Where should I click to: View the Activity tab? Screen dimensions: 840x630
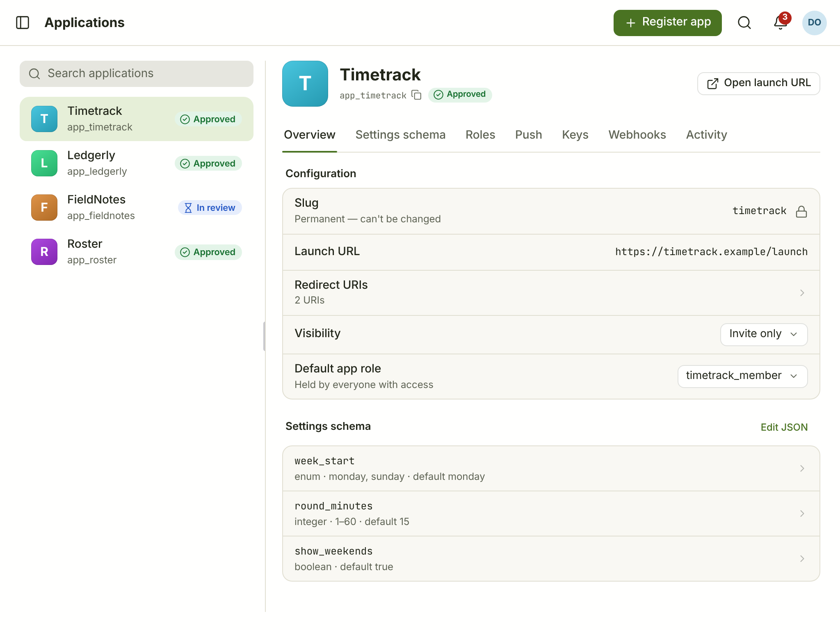pyautogui.click(x=706, y=135)
